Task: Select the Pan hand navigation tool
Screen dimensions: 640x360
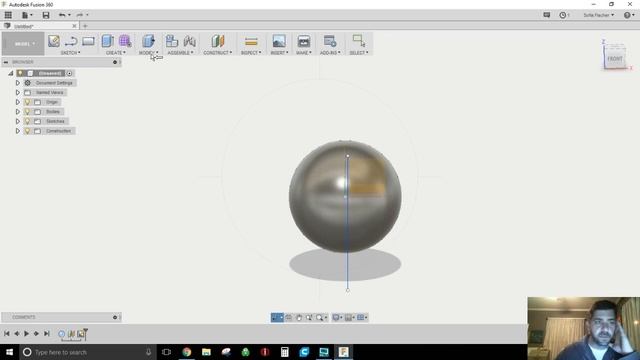Action: click(x=299, y=318)
